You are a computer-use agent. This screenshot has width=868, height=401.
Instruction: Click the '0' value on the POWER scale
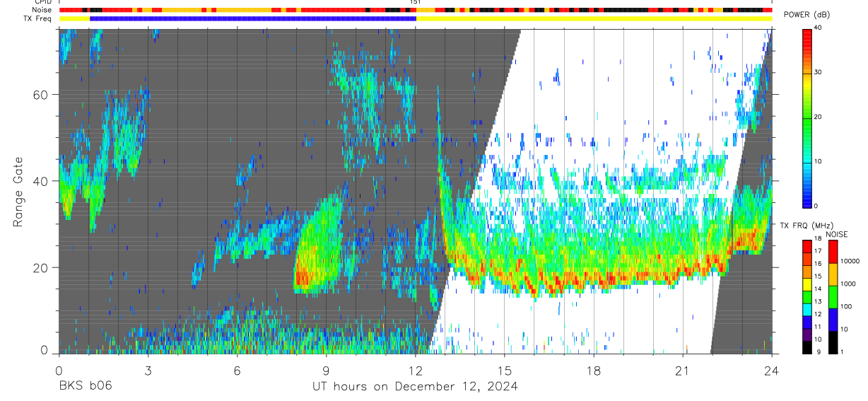click(x=815, y=206)
